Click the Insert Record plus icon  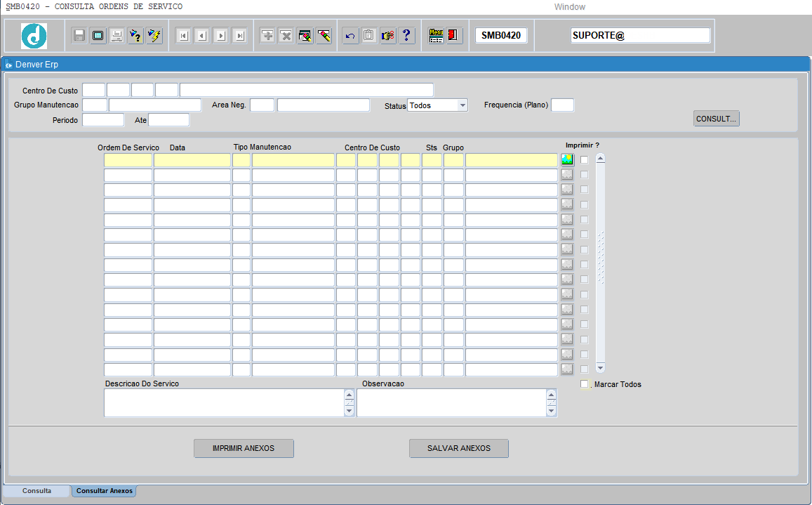(267, 36)
